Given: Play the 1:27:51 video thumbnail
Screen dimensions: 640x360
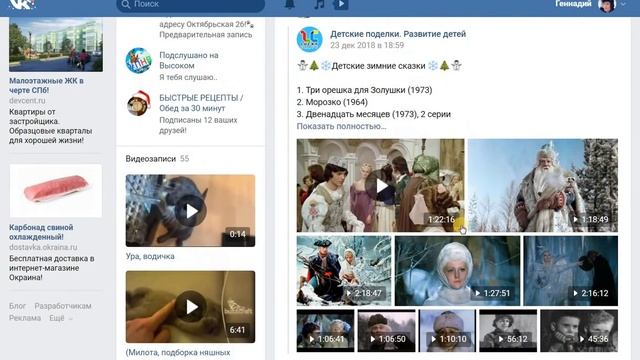Looking at the screenshot, I should (458, 271).
